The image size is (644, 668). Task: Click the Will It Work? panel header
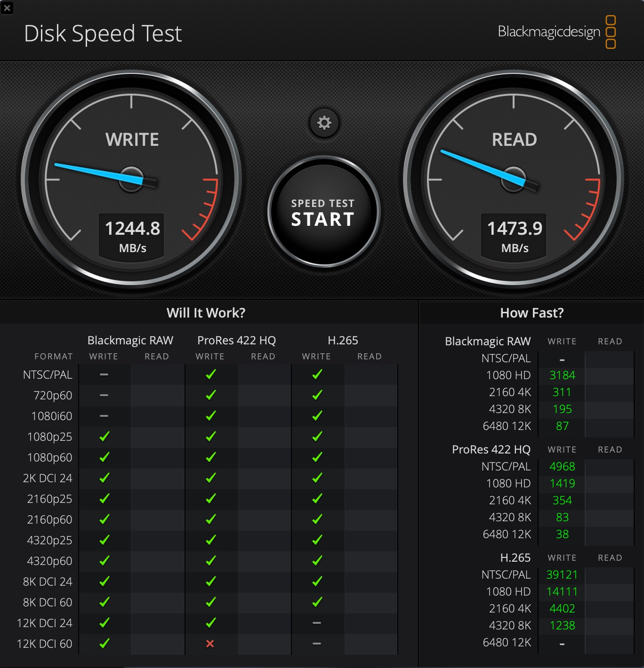point(206,313)
